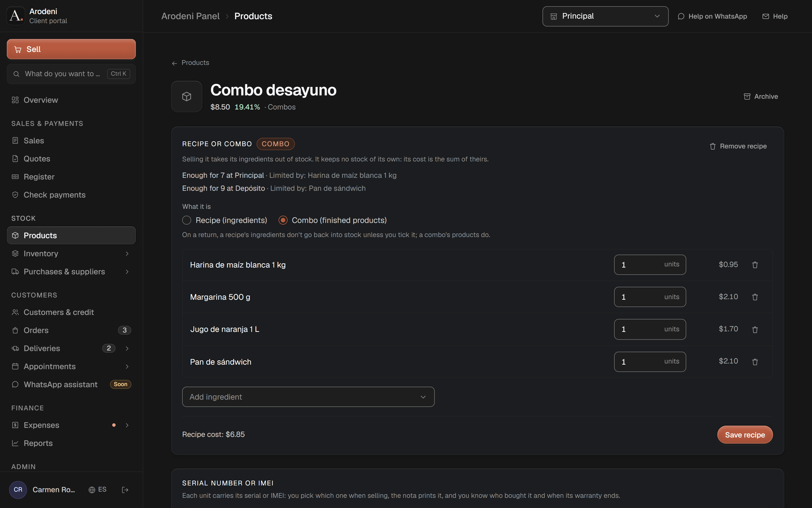Go to Arodeni Panel breadcrumb

[190, 16]
